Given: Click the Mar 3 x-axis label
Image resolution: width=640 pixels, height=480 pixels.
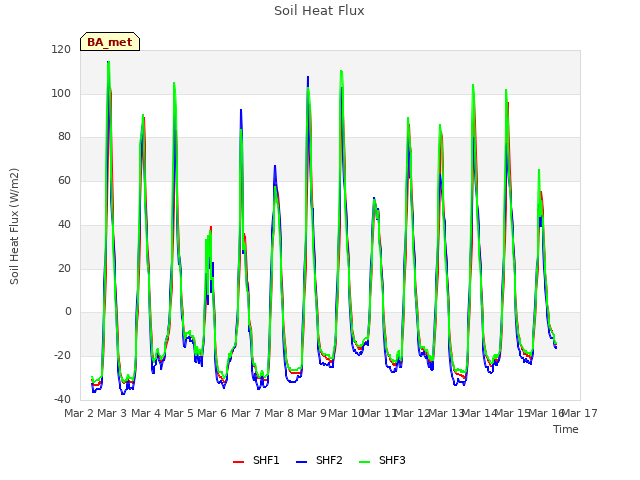Looking at the screenshot, I should tap(112, 413).
